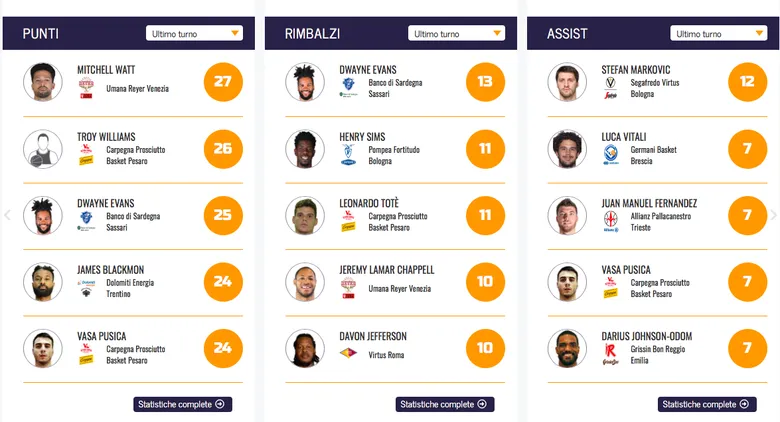780x422 pixels.
Task: Click Germani Basket Brescia team logo
Action: (611, 155)
